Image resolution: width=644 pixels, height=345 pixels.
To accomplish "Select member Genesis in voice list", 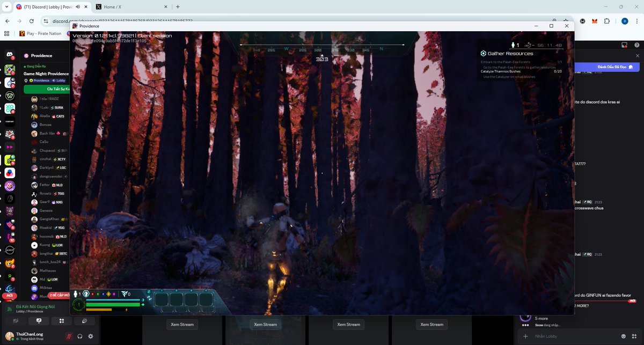I will 49,210.
